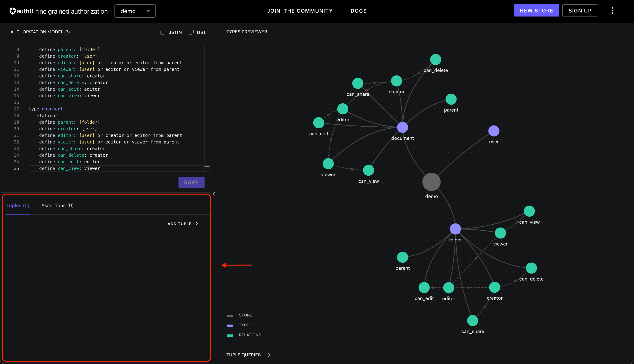This screenshot has height=364, width=634.
Task: Select folder's can_view relation node
Action: pyautogui.click(x=529, y=211)
